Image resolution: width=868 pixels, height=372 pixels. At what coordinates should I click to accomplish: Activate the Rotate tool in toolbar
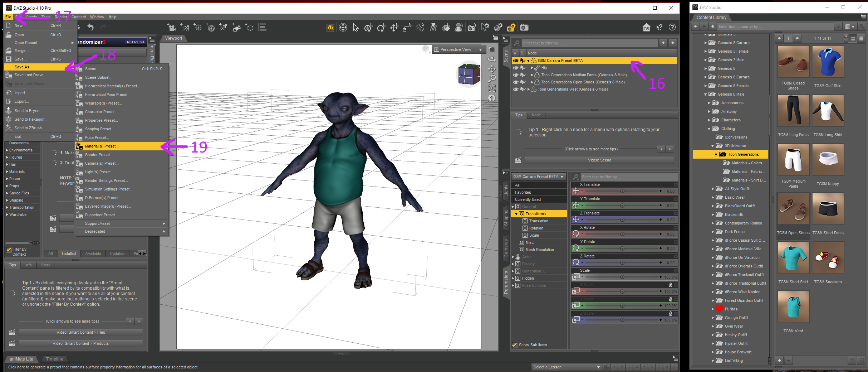tap(381, 28)
